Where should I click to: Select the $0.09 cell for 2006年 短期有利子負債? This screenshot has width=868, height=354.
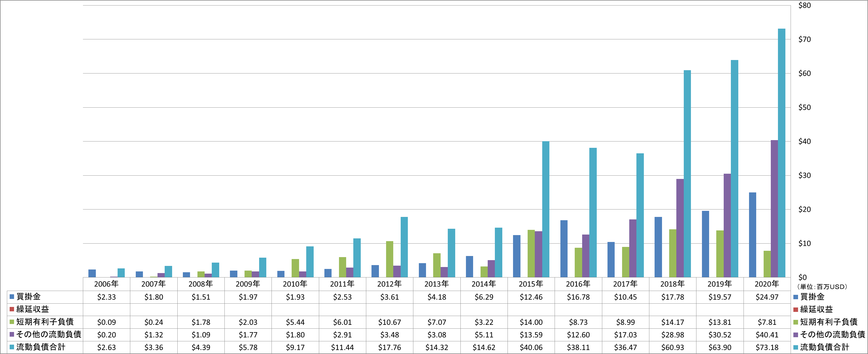point(107,322)
